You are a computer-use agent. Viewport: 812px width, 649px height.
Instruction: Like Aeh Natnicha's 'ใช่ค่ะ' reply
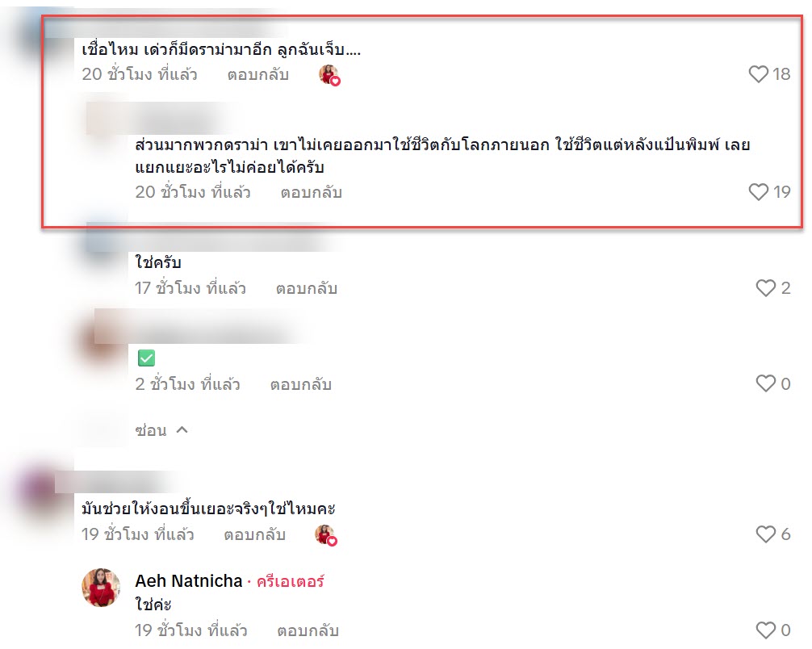pyautogui.click(x=765, y=630)
